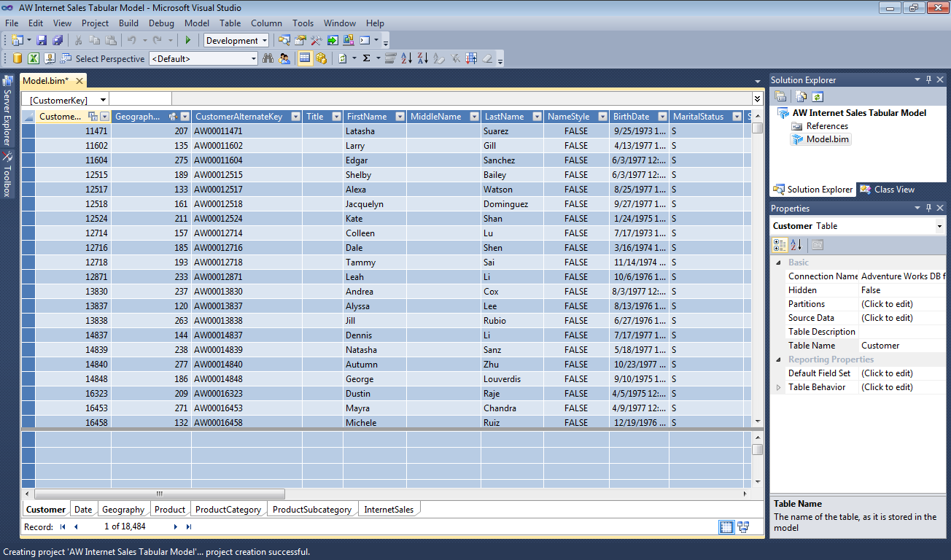This screenshot has width=951, height=560.
Task: Toggle Categorized view in Properties
Action: (780, 245)
